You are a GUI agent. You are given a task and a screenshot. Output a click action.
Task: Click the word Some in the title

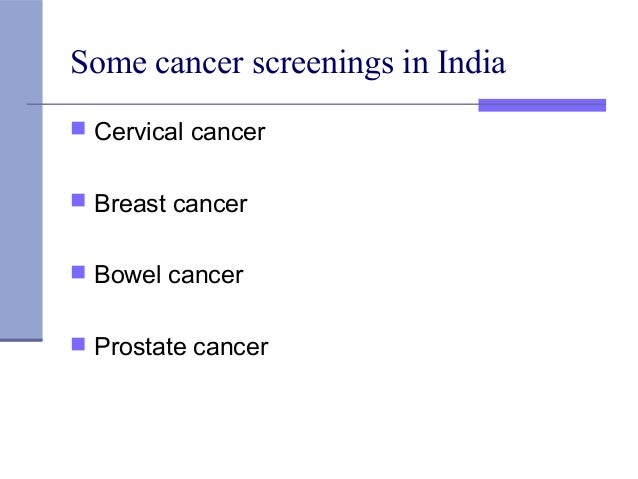click(x=106, y=65)
